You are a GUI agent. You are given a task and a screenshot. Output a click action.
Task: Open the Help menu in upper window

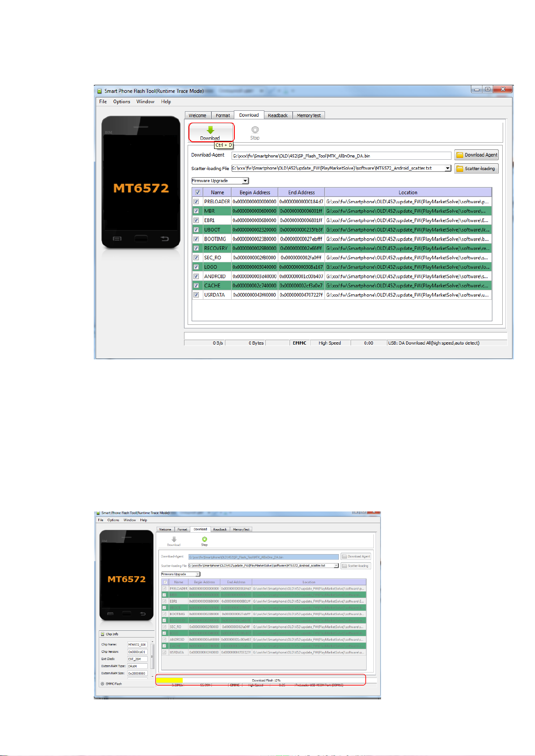pyautogui.click(x=166, y=102)
